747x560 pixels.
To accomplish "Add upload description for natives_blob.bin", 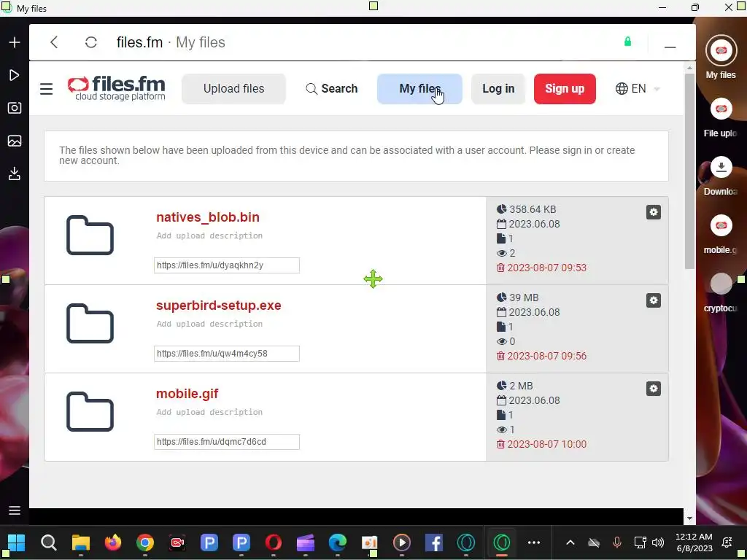I will coord(209,236).
